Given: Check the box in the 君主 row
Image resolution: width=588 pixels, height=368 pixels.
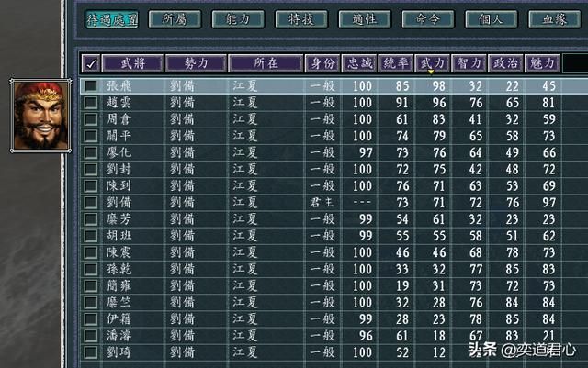Looking at the screenshot, I should [91, 203].
